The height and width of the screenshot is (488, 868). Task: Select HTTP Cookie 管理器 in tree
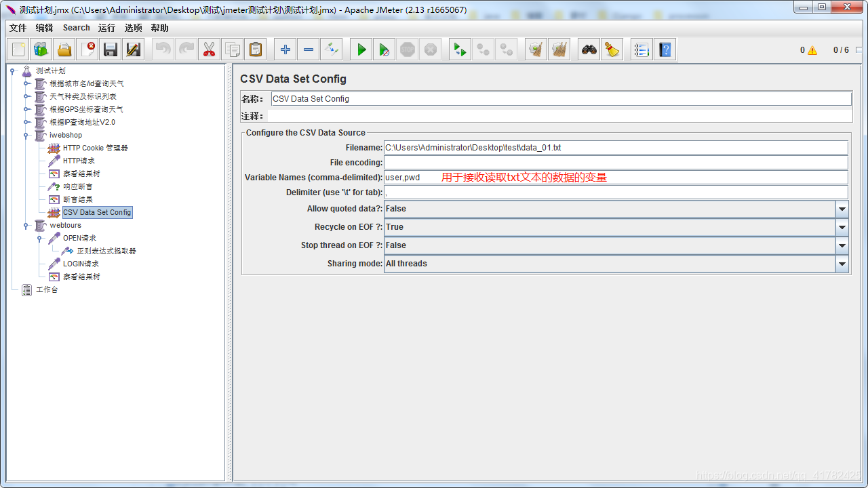pos(95,148)
